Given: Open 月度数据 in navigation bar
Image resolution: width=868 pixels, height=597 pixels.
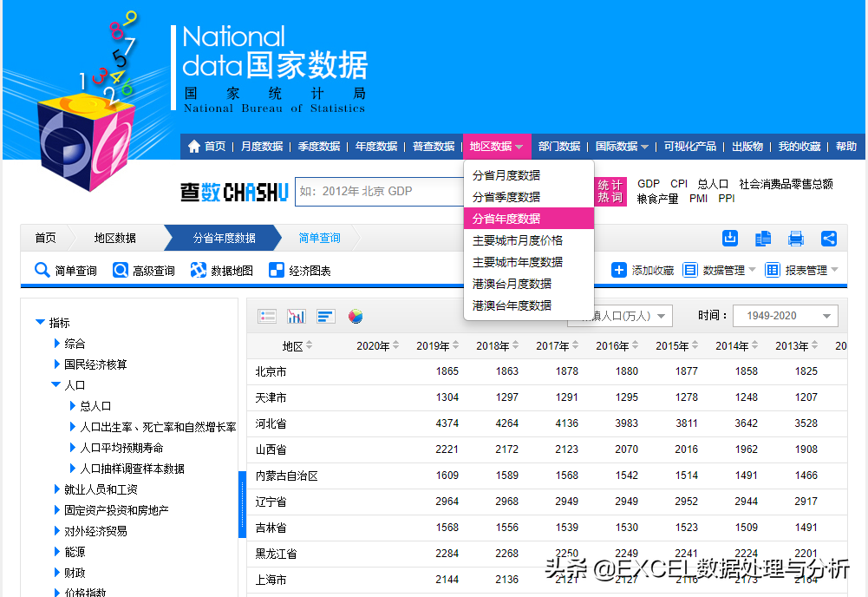Looking at the screenshot, I should pyautogui.click(x=262, y=146).
